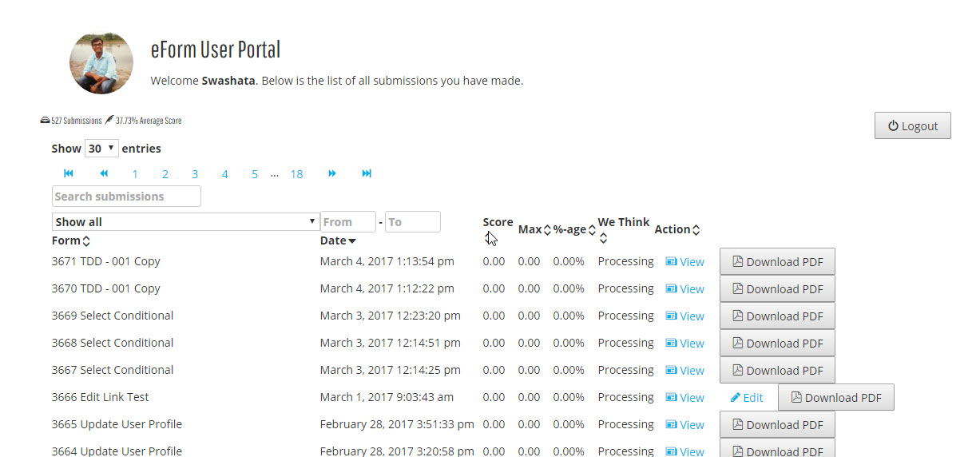The image size is (980, 457).
Task: View submission 3671 TDD - 001 Copy
Action: pyautogui.click(x=685, y=261)
